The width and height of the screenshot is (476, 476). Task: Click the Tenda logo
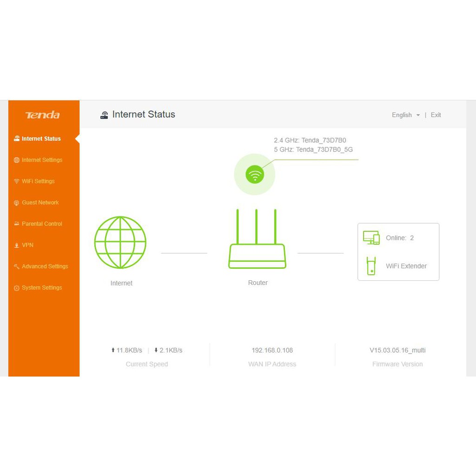[x=43, y=115]
